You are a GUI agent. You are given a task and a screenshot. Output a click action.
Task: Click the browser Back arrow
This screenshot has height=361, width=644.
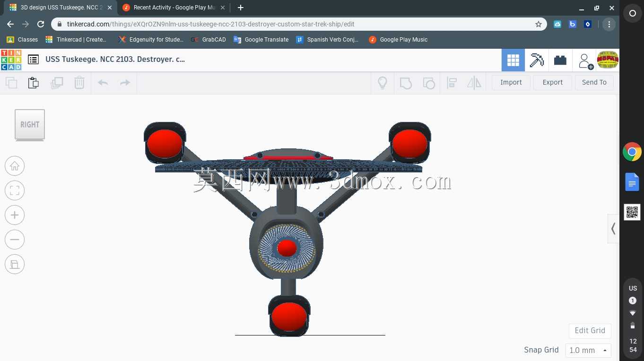point(10,24)
